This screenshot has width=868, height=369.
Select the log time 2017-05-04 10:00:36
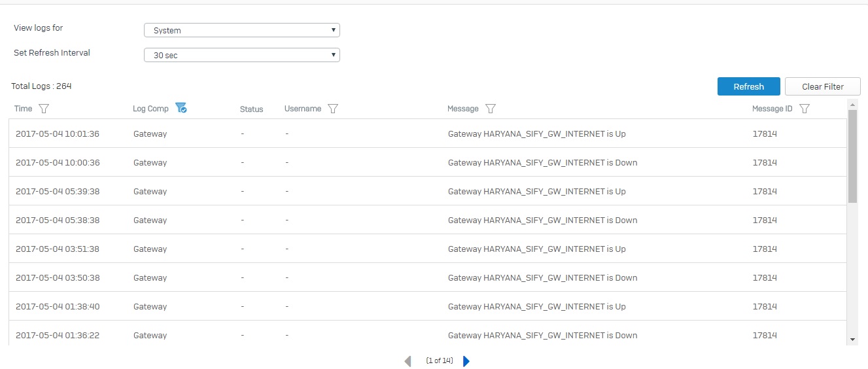tap(58, 162)
